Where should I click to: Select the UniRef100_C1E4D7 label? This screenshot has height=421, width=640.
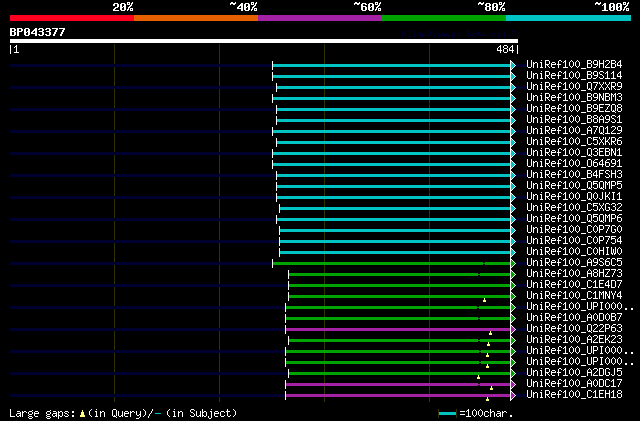click(x=574, y=285)
